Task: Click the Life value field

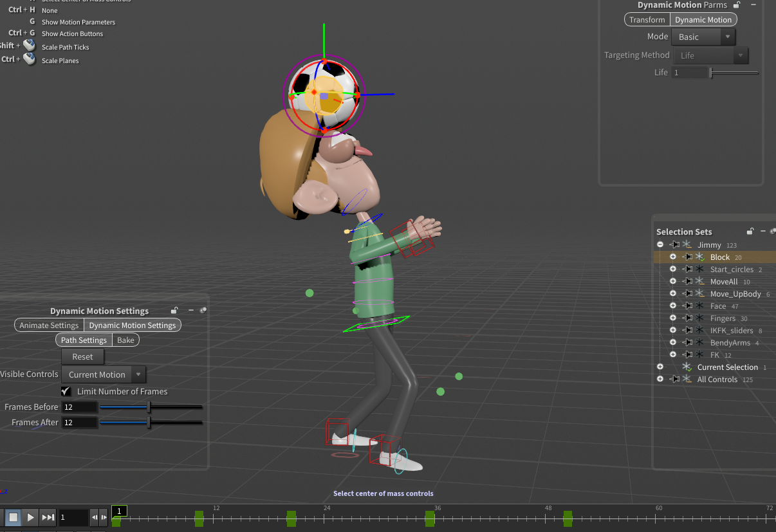Action: coord(690,73)
